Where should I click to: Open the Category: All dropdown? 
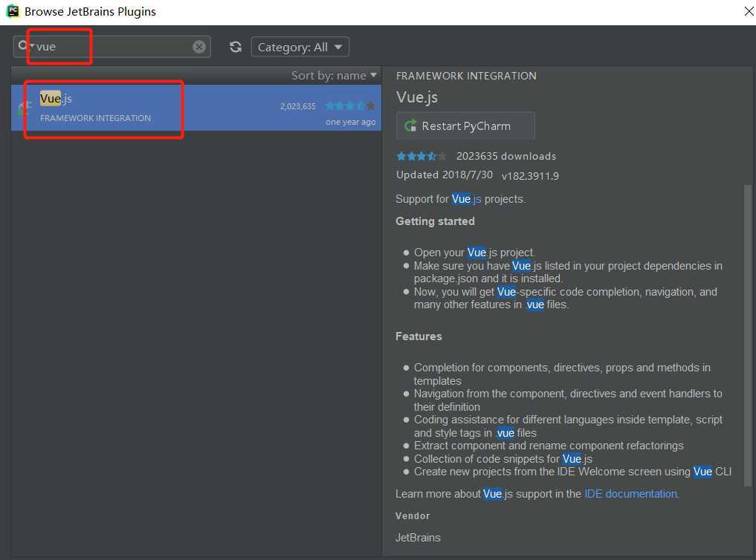(300, 48)
